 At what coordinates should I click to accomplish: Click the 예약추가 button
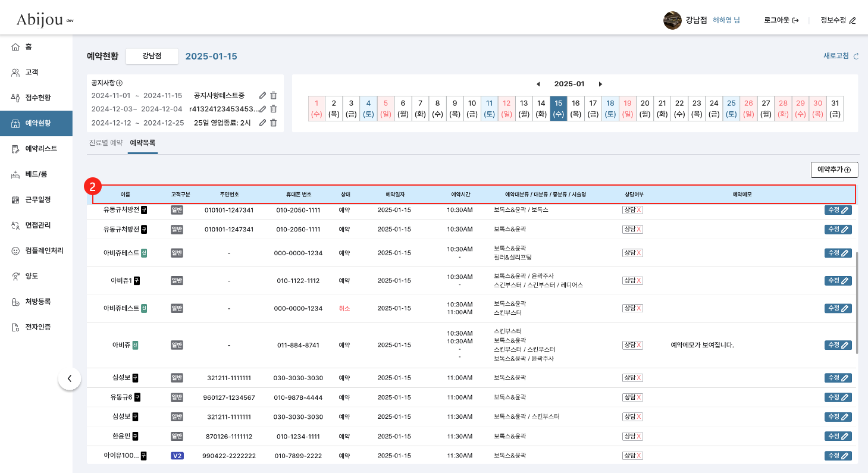point(834,170)
